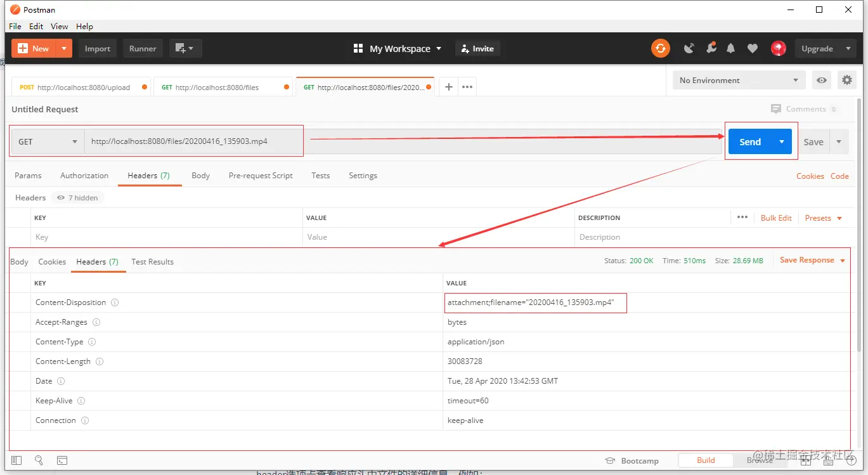Click the Upgrade button
Viewport: 868px width, 475px height.
[817, 48]
